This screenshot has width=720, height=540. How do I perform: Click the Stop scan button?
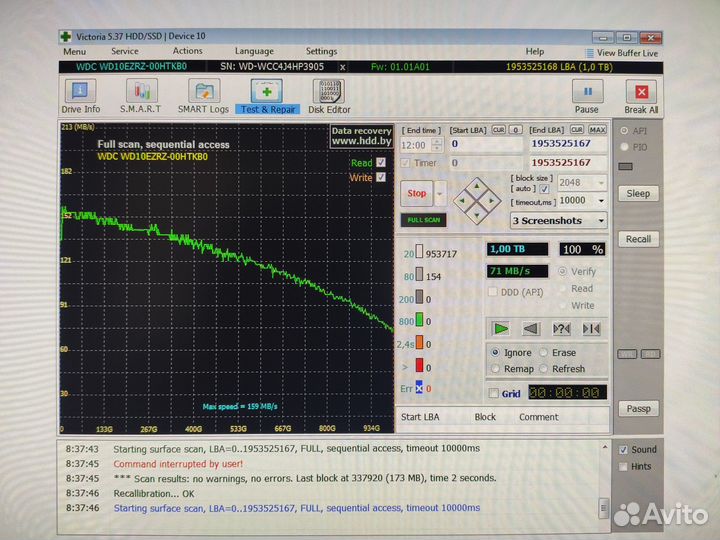click(x=417, y=193)
